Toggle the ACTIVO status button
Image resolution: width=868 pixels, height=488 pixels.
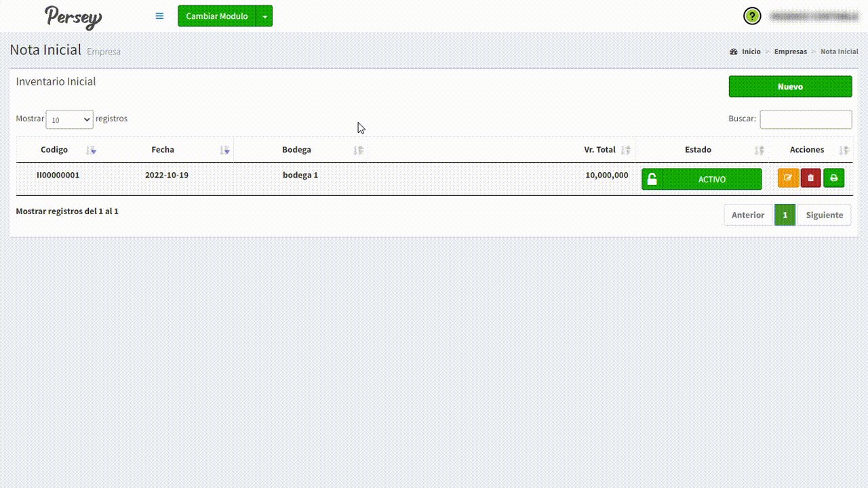coord(701,180)
